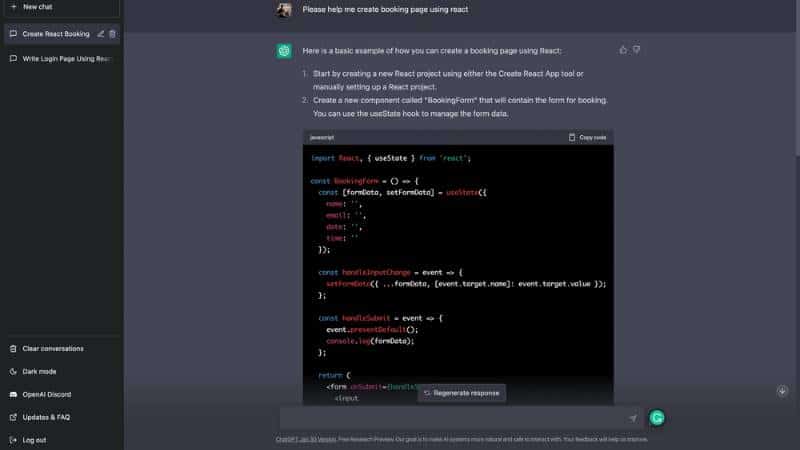Click the thumbs down feedback icon
Screen dimensions: 800x450
tap(637, 49)
